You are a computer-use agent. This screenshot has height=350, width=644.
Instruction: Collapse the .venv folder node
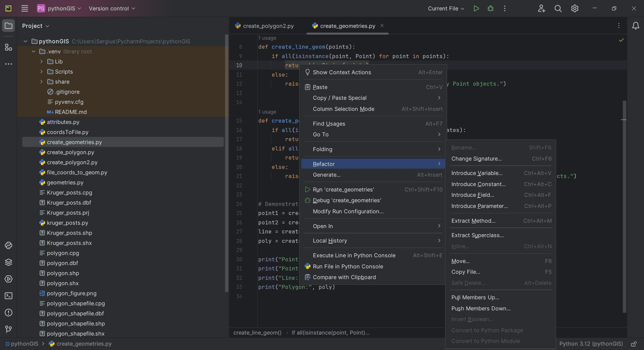click(34, 51)
